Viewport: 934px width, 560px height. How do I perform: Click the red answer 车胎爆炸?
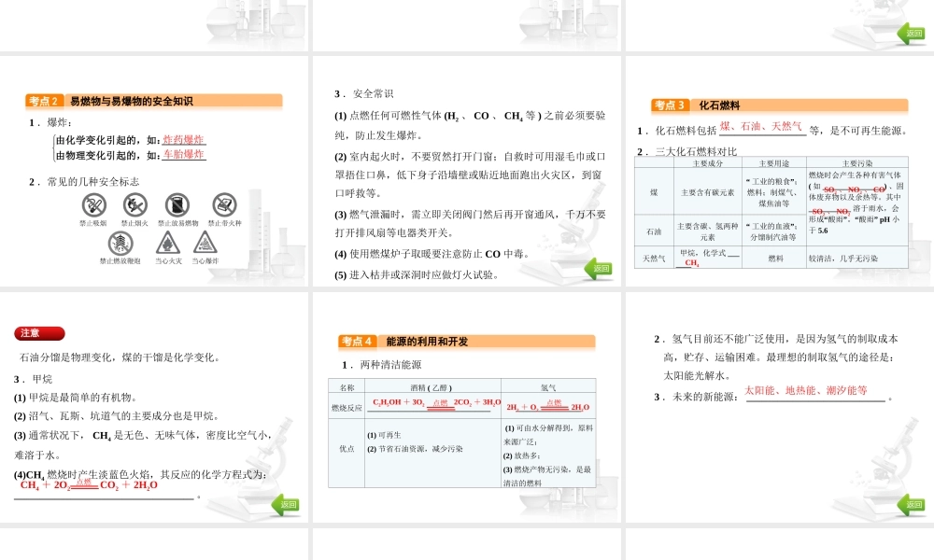click(x=183, y=155)
